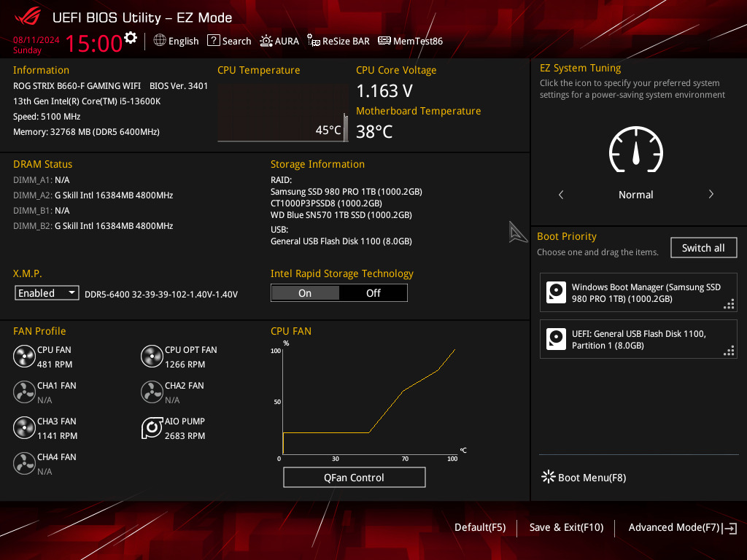747x560 pixels.
Task: Select next EZ System Tuning mode arrow
Action: 711,194
